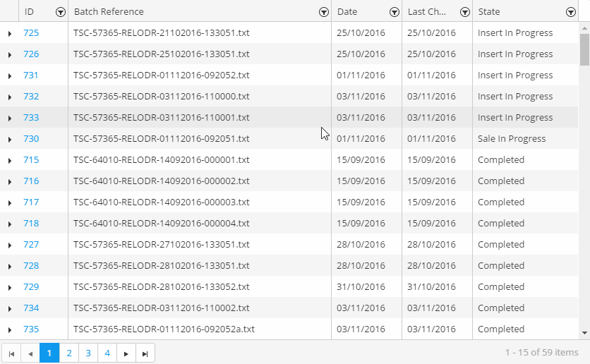Click the batch 715 ID link
The image size is (590, 364).
31,160
